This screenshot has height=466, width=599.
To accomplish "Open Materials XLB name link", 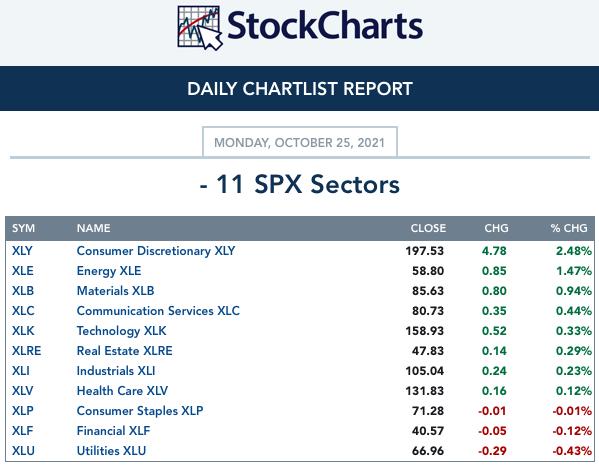I will tap(115, 291).
